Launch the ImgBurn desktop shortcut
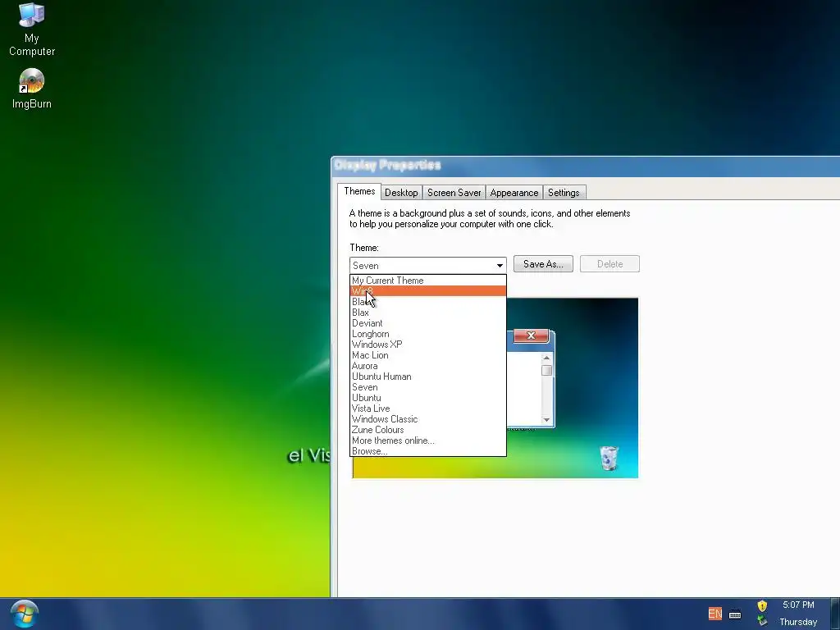Image resolution: width=840 pixels, height=630 pixels. click(x=32, y=89)
